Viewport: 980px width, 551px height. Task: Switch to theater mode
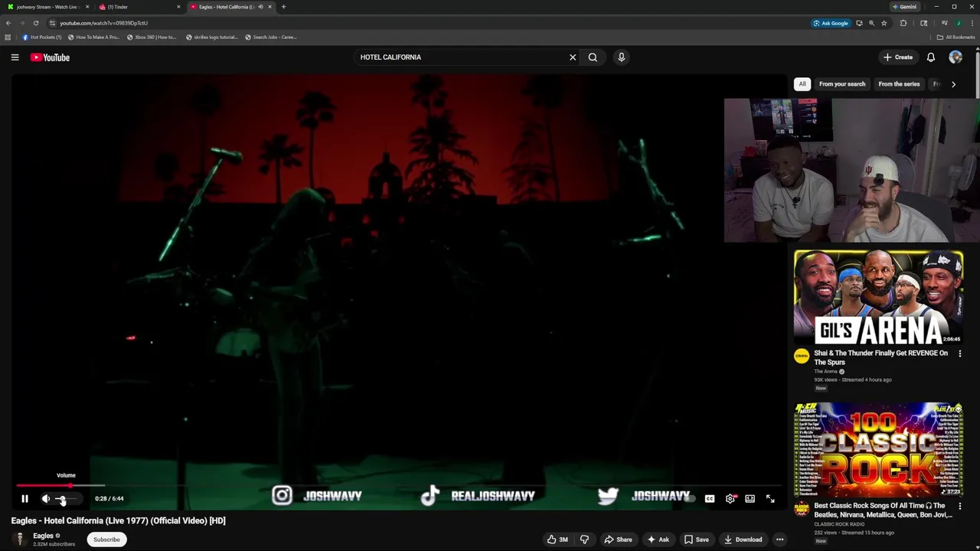click(x=750, y=499)
